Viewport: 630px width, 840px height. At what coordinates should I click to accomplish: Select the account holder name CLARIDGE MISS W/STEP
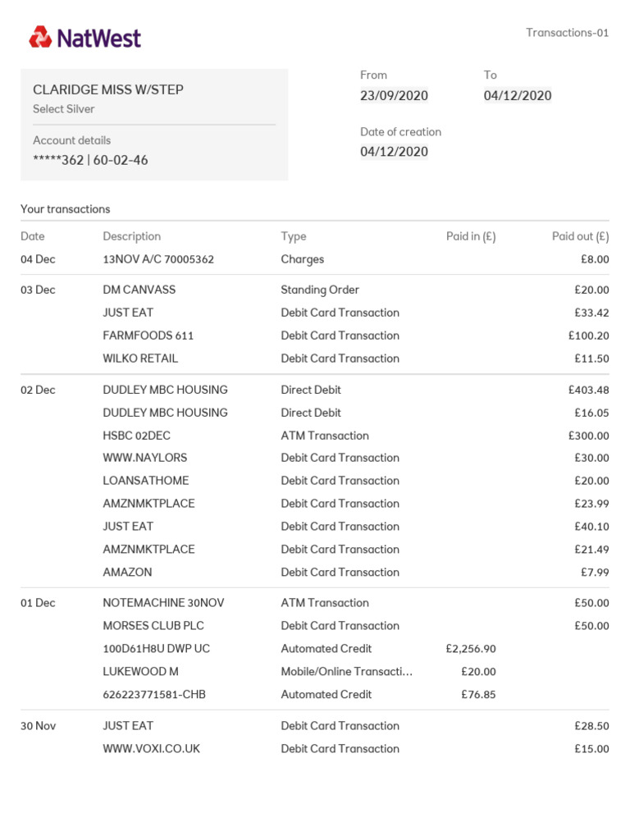tap(108, 89)
